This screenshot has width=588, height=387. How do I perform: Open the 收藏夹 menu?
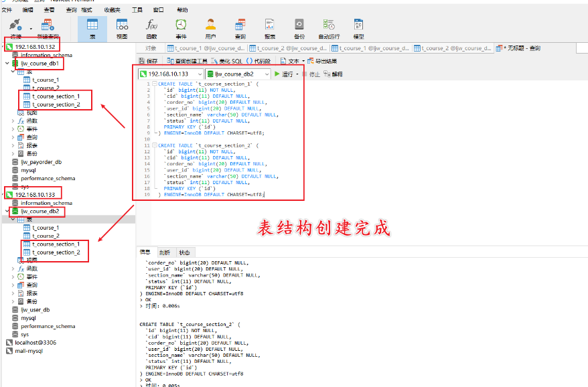(113, 10)
